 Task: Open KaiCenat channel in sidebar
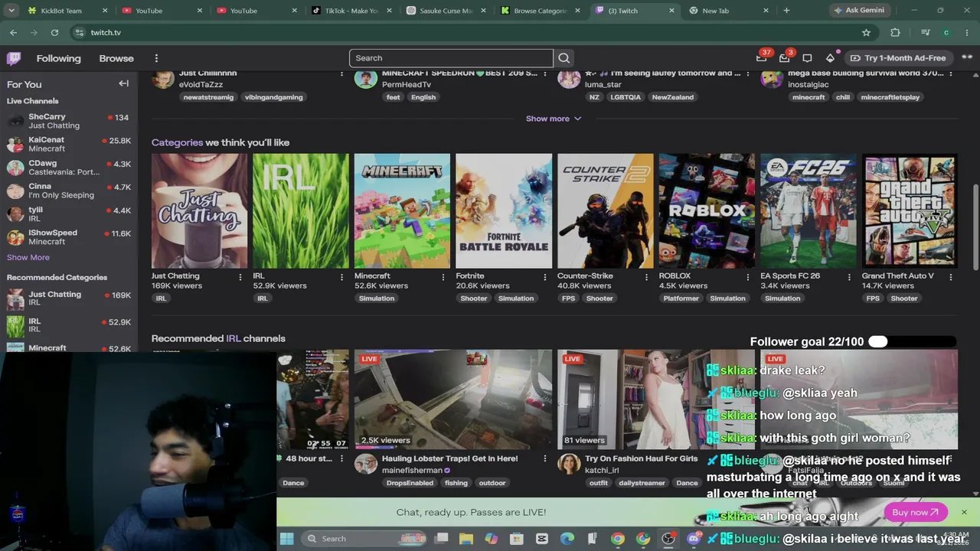coord(69,144)
